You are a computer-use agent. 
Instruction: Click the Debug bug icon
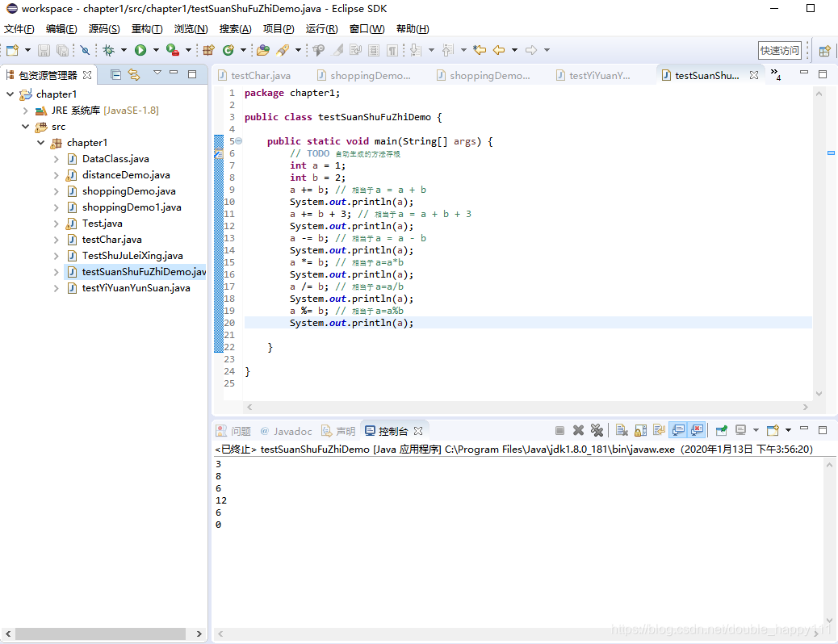pos(109,50)
